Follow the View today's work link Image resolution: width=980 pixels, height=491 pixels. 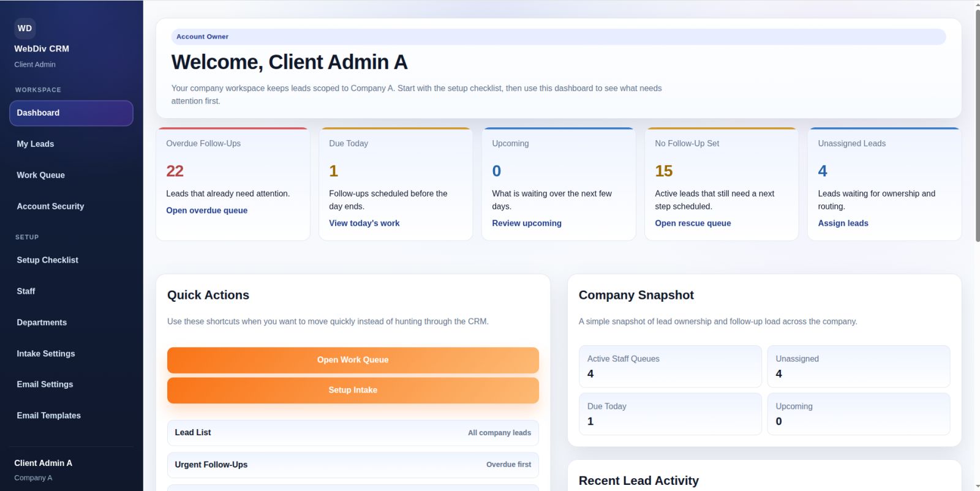click(x=364, y=223)
